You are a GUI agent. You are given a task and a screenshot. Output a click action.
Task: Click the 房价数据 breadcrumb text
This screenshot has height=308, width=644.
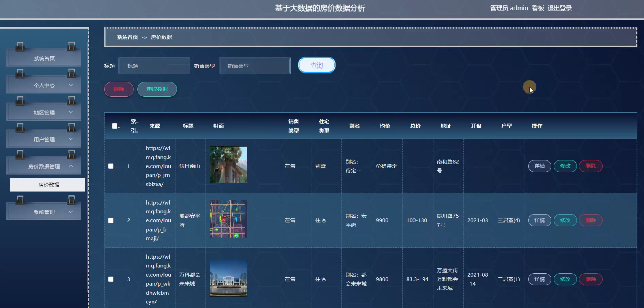pyautogui.click(x=161, y=37)
